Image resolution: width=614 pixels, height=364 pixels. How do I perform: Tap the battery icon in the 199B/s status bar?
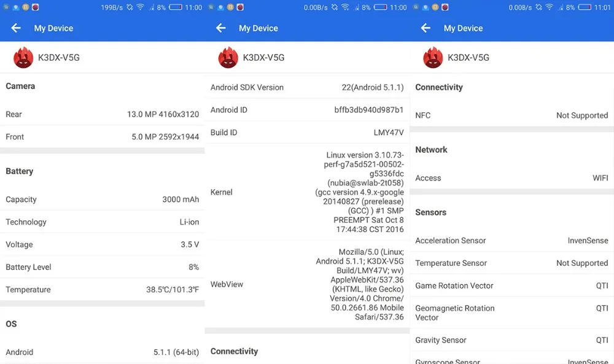176,7
